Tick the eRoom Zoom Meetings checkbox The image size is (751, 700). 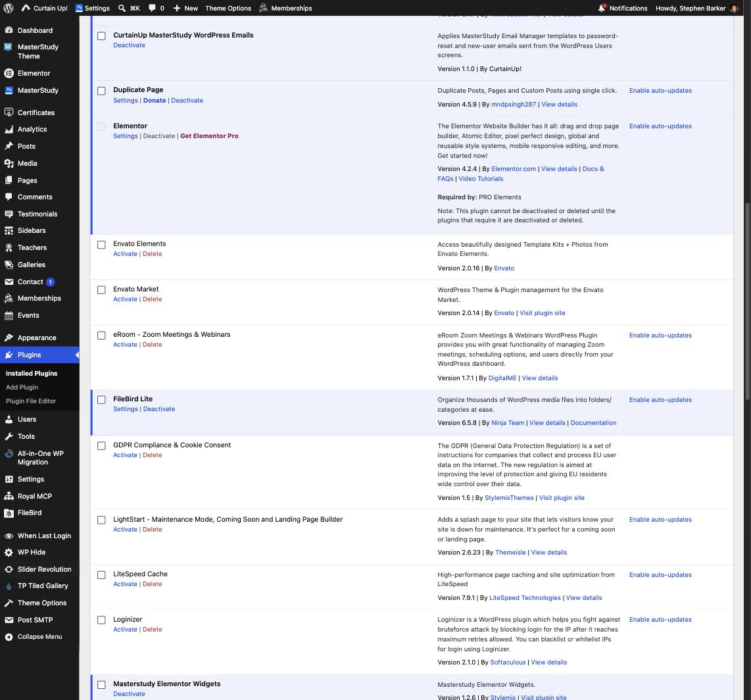pyautogui.click(x=101, y=336)
